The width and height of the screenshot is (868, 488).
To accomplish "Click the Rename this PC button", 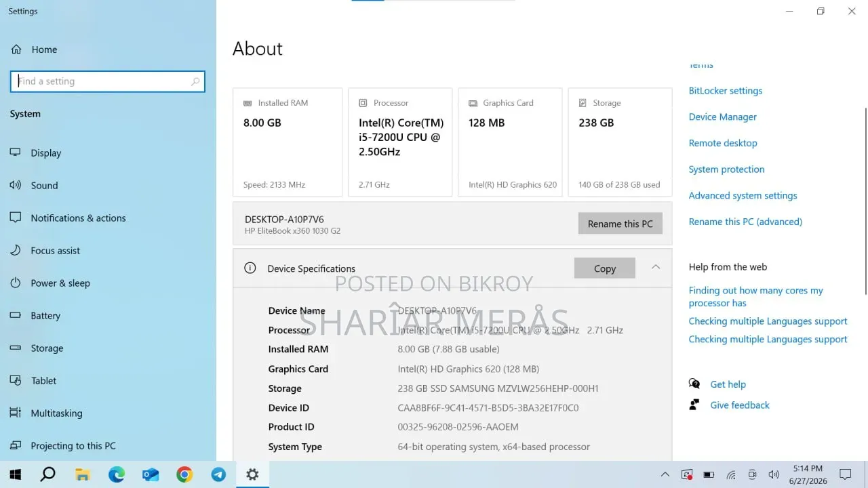I will tap(620, 224).
